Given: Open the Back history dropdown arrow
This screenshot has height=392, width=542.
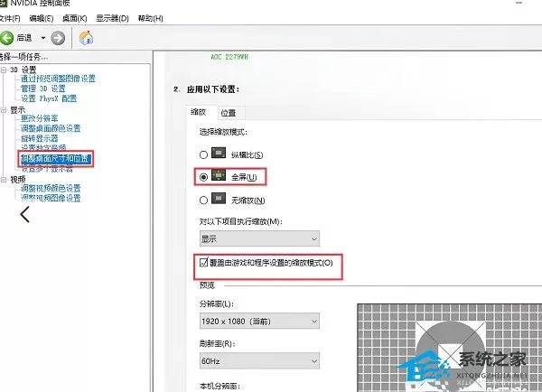Looking at the screenshot, I should pyautogui.click(x=43, y=38).
